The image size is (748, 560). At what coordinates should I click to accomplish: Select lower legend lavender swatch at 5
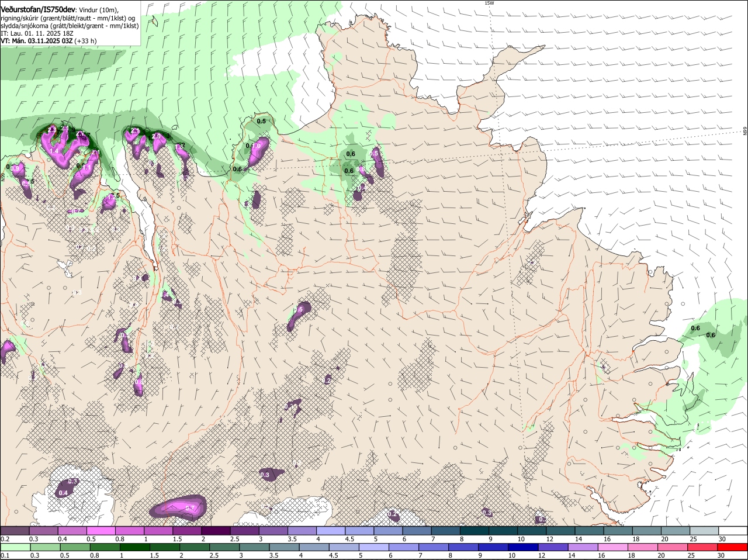pyautogui.click(x=374, y=547)
